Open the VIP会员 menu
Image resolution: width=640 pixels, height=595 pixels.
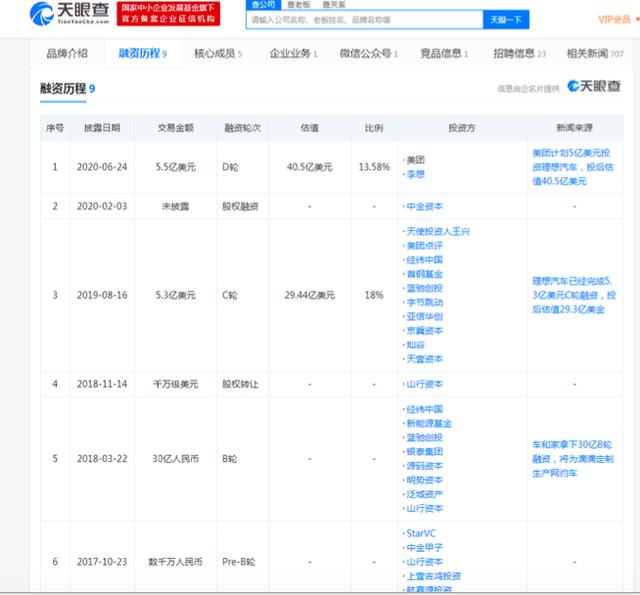point(614,19)
